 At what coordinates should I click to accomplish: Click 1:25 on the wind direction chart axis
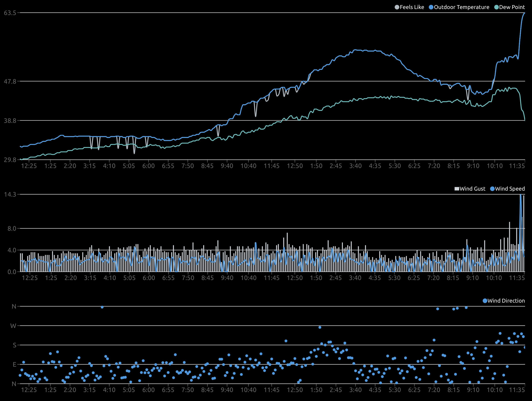click(50, 390)
